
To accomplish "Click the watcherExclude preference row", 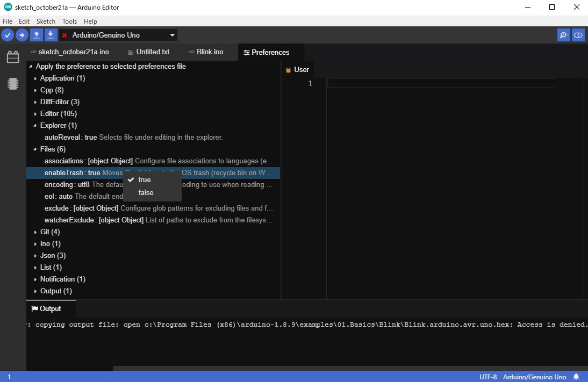I will (153, 220).
